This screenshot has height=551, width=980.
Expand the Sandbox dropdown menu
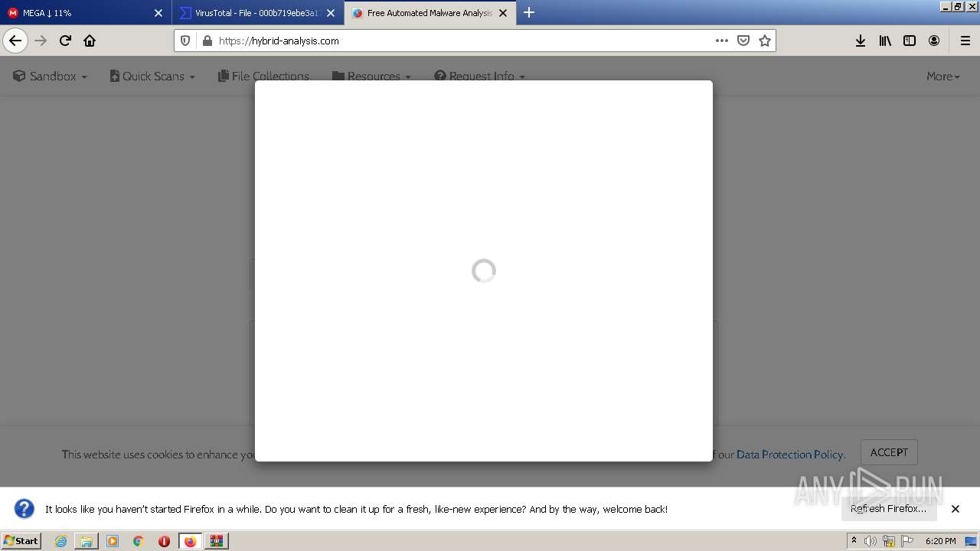51,77
